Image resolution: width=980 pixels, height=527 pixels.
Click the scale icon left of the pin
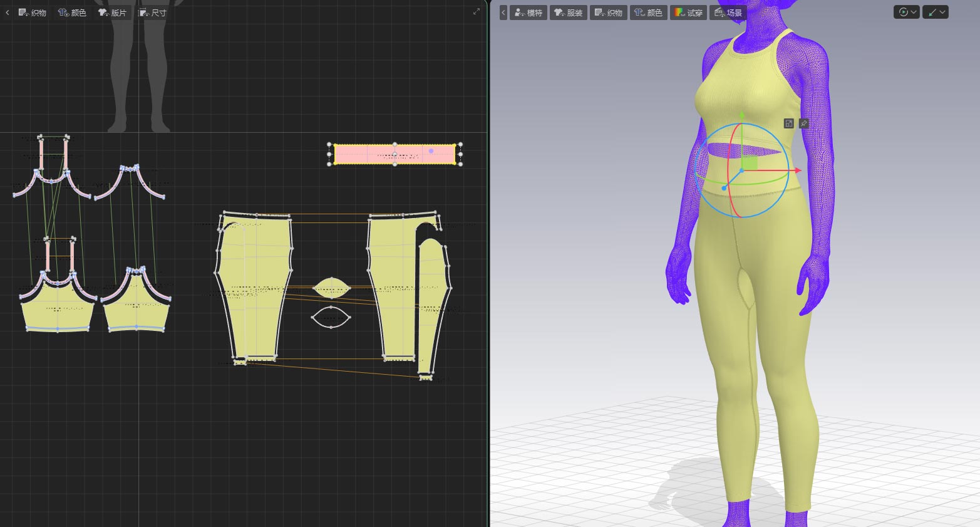[789, 123]
